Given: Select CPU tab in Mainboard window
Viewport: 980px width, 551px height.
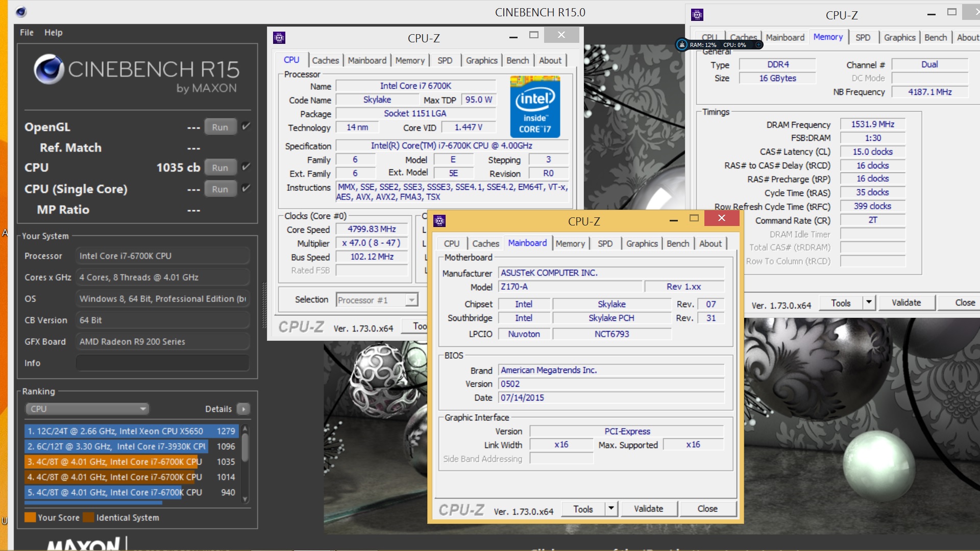Looking at the screenshot, I should point(451,244).
